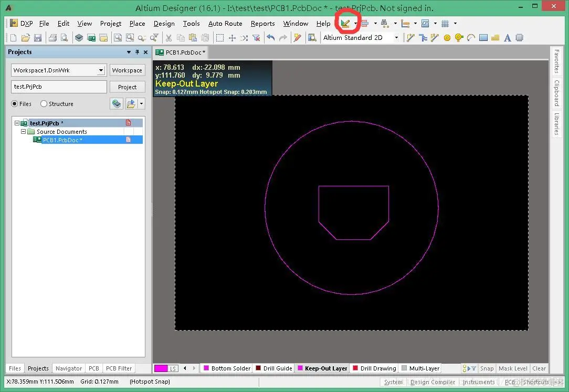Image resolution: width=569 pixels, height=392 pixels.
Task: Select the Place Via tool
Action: pos(459,38)
